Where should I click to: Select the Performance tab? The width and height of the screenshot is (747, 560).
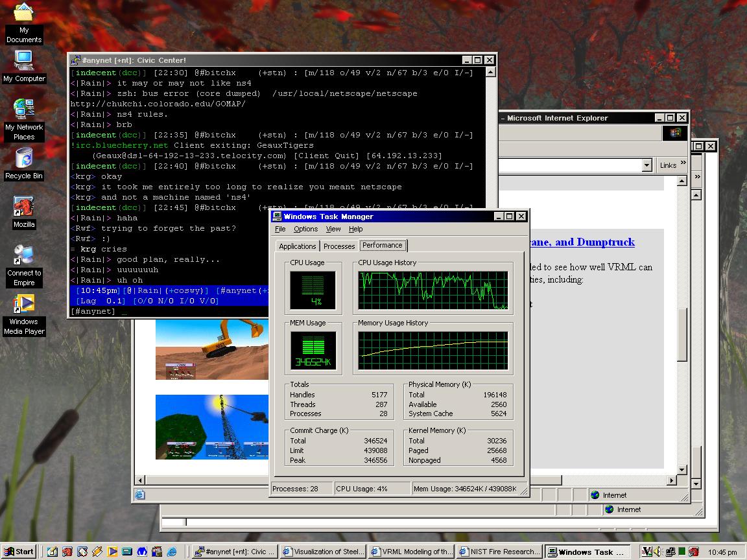[x=383, y=245]
